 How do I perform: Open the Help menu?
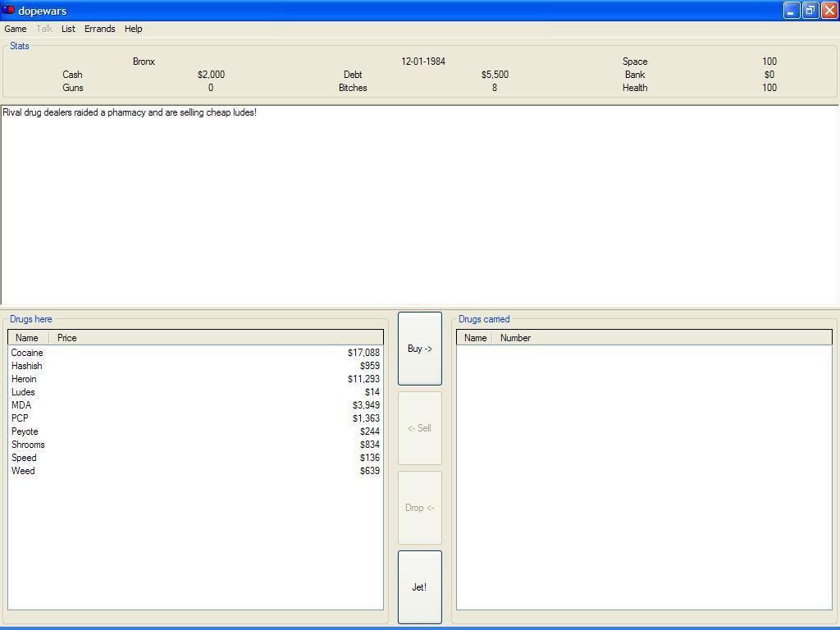(x=133, y=29)
